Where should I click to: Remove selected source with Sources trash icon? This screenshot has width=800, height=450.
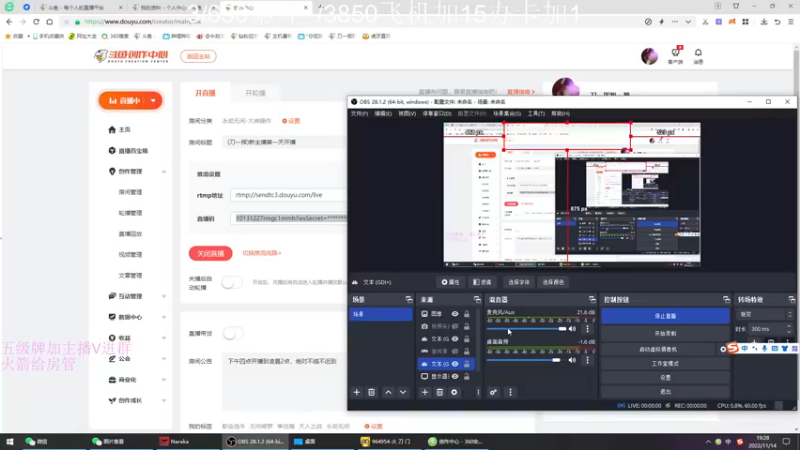(439, 392)
